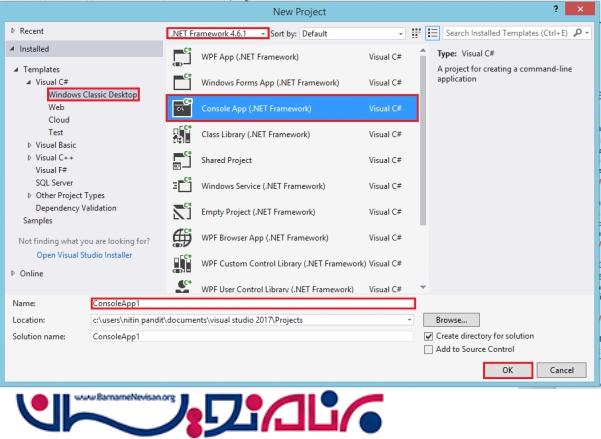
Task: Click the Browse... button
Action: coord(451,320)
